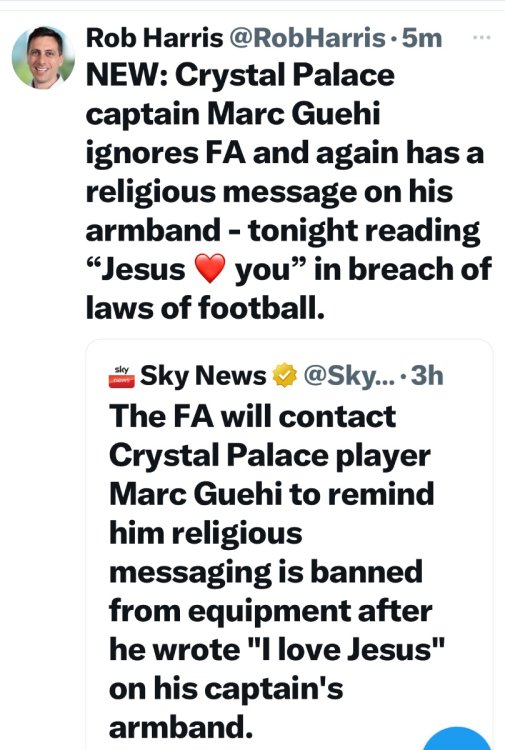Viewport: 505px width, 750px height.
Task: Click the red heart emoji in tweet
Action: pos(209,268)
